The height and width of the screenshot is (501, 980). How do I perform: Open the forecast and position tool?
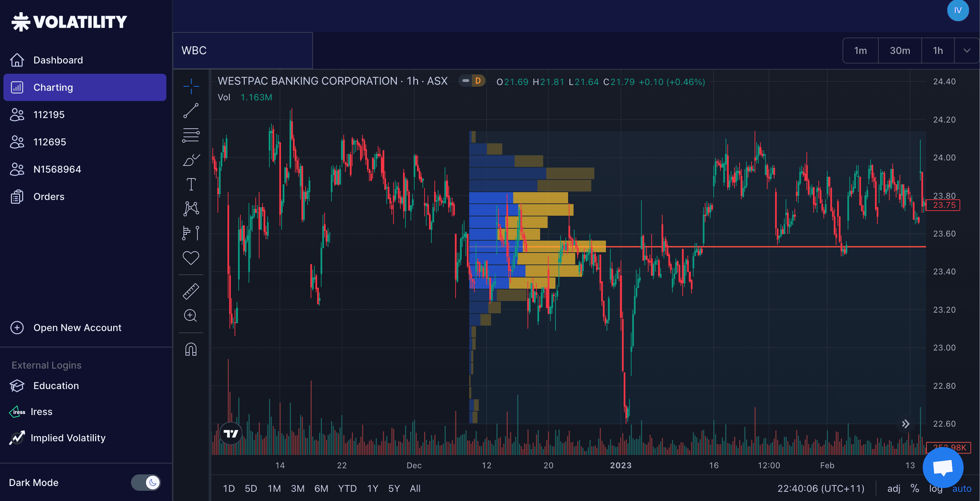[191, 233]
